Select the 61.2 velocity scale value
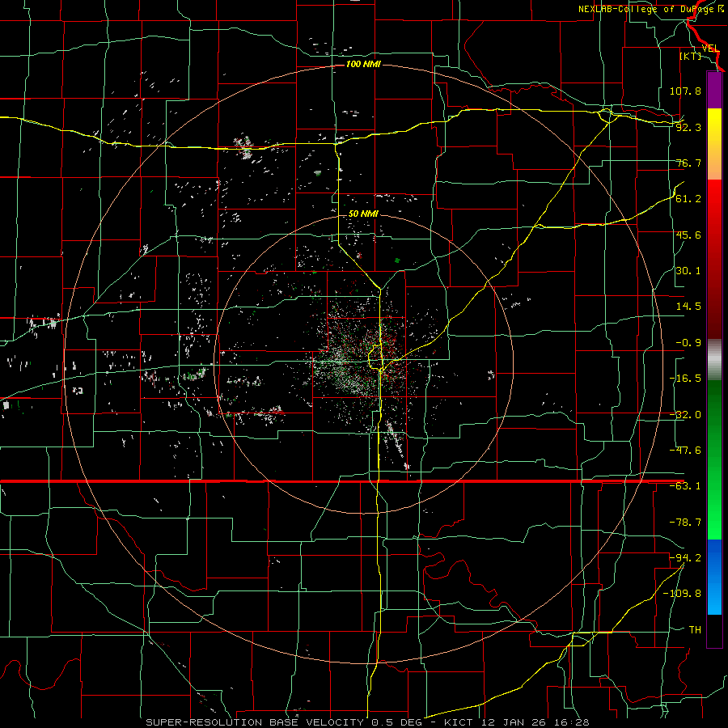 pos(688,199)
